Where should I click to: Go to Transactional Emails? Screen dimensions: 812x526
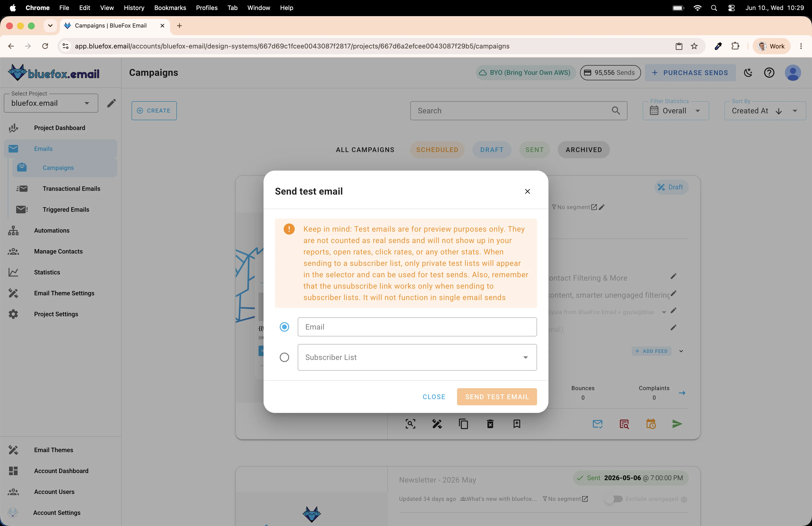tap(65, 189)
